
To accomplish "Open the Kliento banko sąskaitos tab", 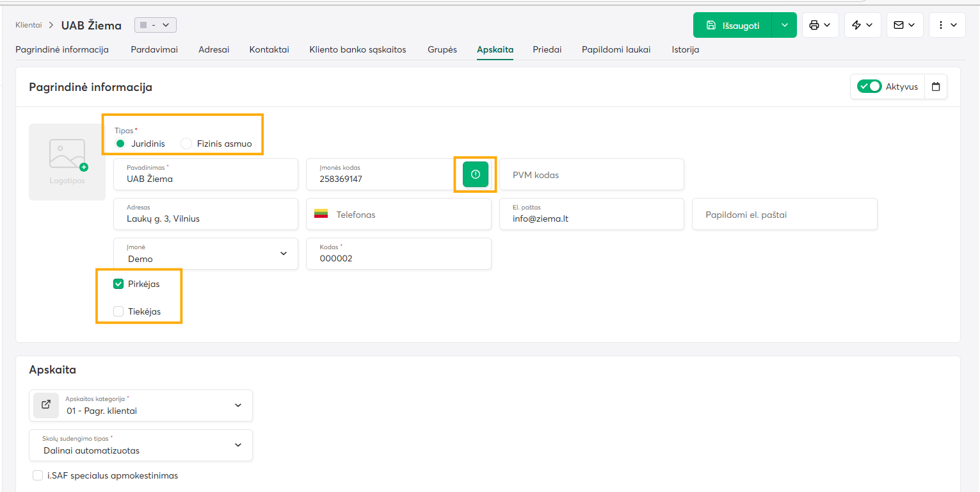I will point(357,49).
